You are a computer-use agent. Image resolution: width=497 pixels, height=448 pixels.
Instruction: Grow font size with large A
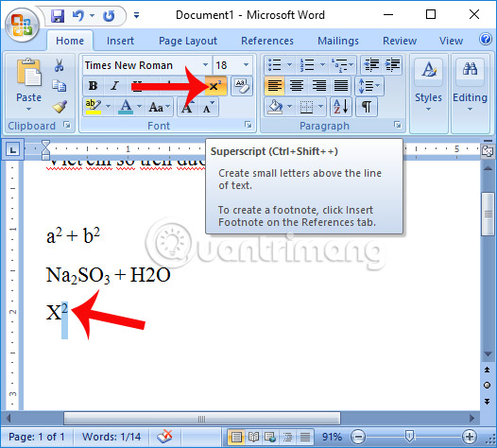click(x=187, y=107)
